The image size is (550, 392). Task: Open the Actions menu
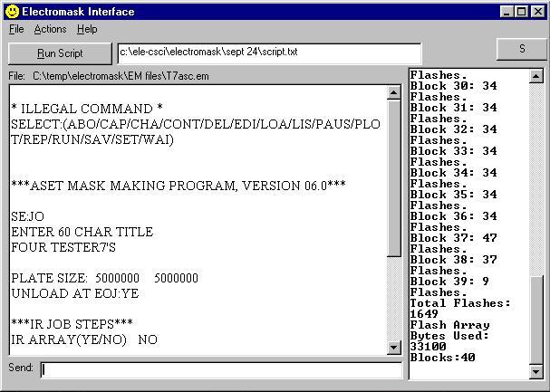(x=50, y=29)
